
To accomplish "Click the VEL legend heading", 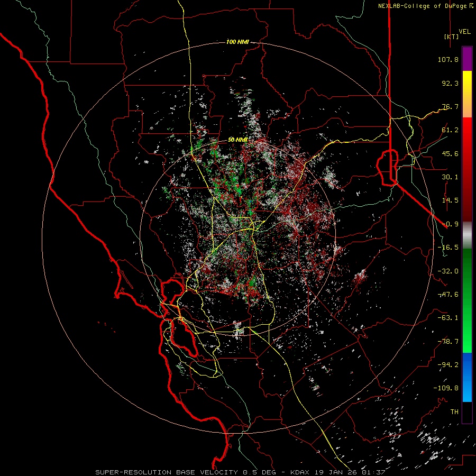I will [465, 32].
